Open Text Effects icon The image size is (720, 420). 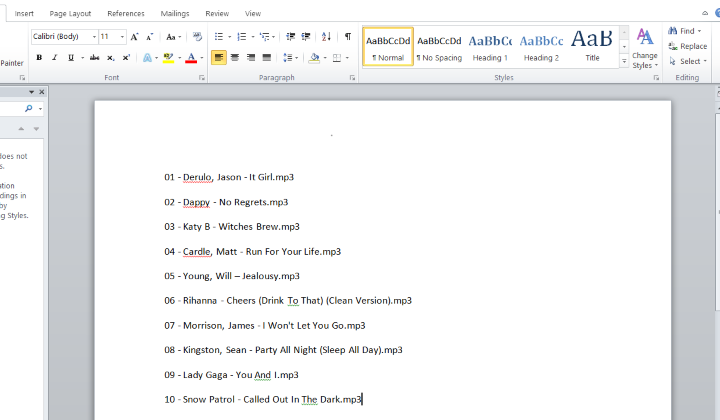click(147, 58)
